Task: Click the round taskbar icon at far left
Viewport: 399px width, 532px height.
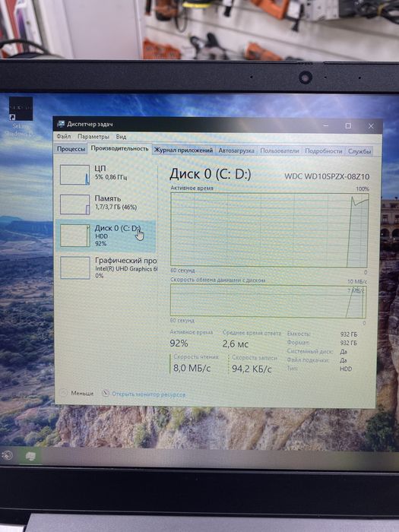Action: (x=7, y=455)
